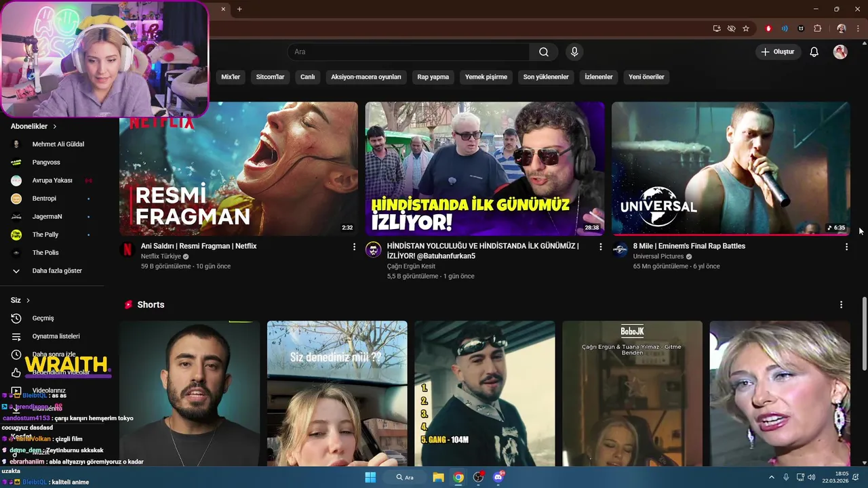Open options menu for 8 Mile video
Screen dimensions: 868x488
click(846, 247)
